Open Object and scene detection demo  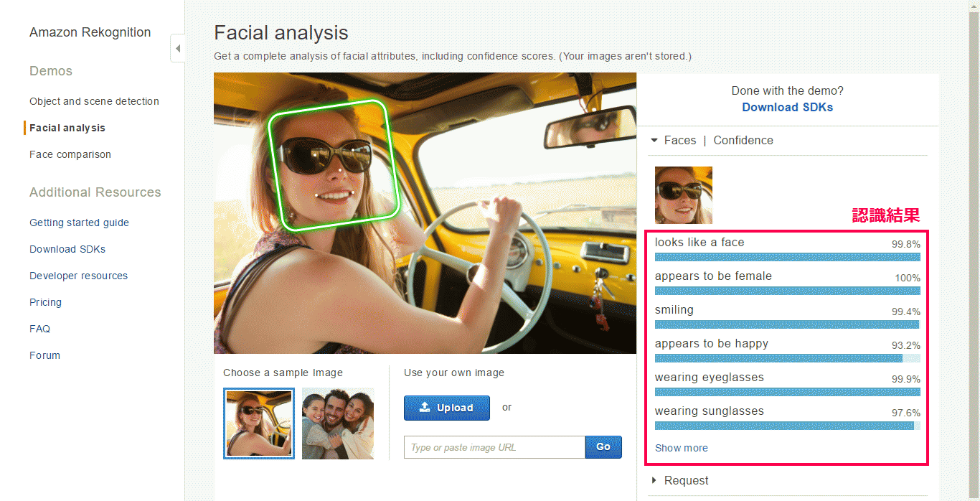(x=94, y=101)
